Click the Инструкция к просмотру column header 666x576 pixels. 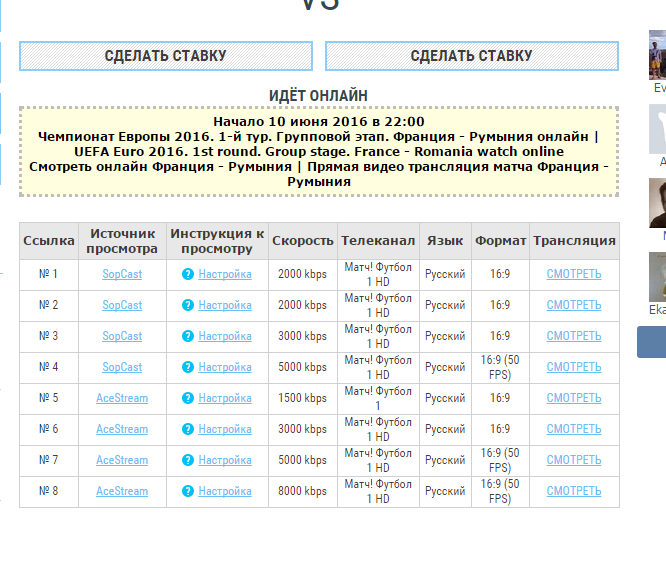[x=217, y=241]
